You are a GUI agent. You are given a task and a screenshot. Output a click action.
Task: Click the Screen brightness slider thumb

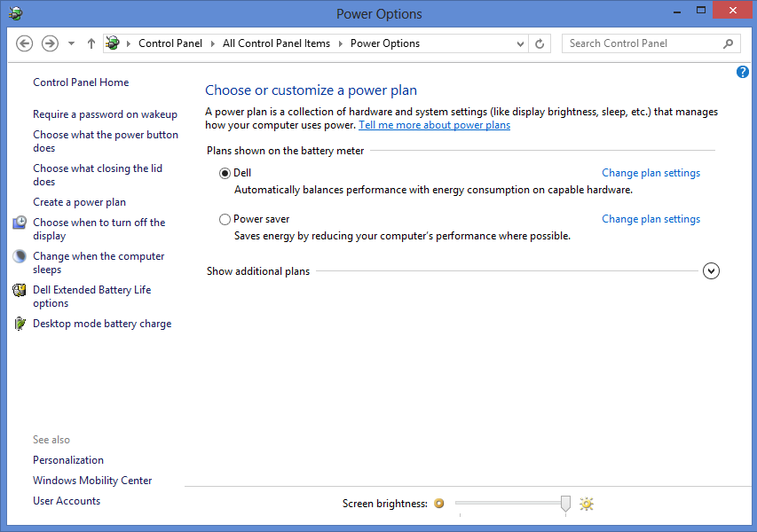click(565, 503)
